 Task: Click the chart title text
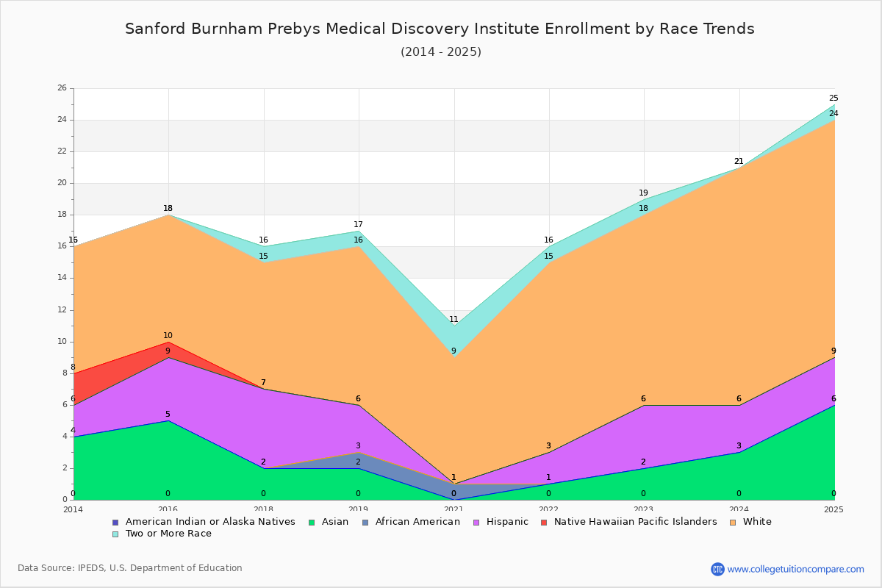click(440, 29)
